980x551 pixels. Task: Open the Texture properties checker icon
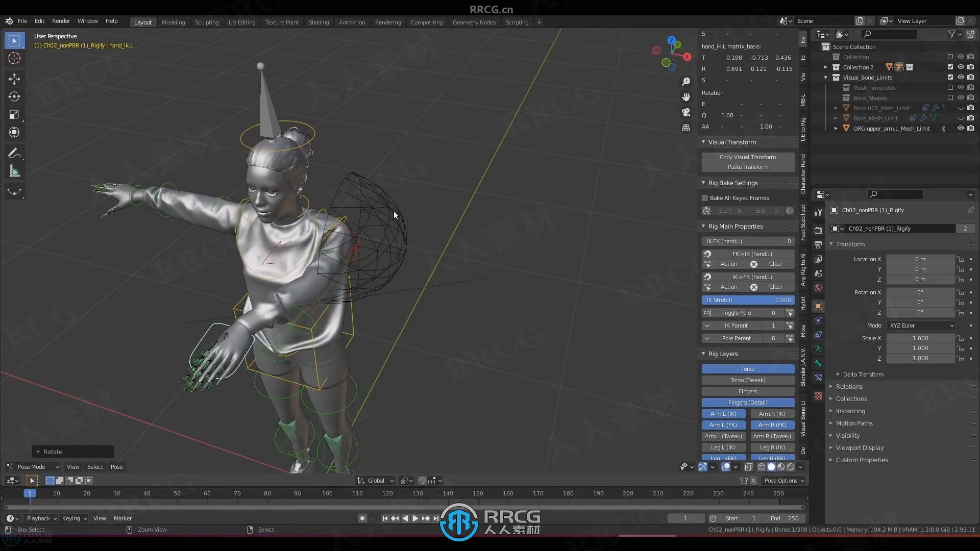[818, 396]
